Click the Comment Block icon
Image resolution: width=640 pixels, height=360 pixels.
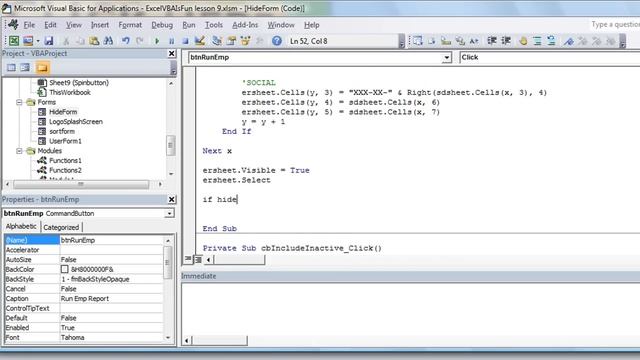pyautogui.click(x=537, y=41)
